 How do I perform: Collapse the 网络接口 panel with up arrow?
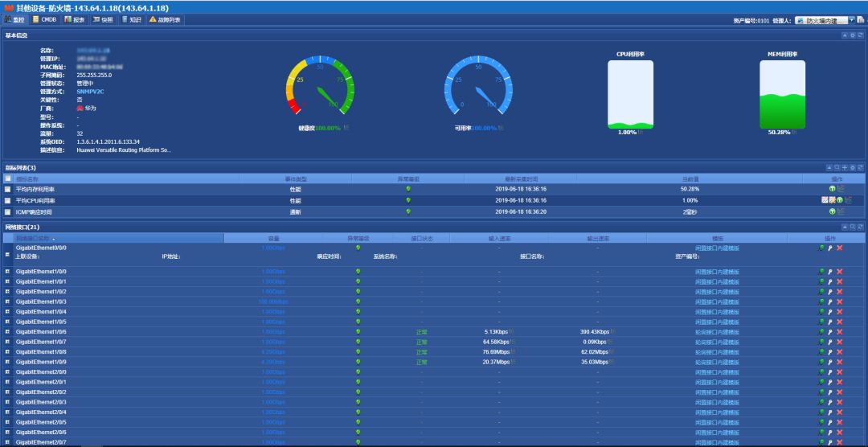point(845,227)
